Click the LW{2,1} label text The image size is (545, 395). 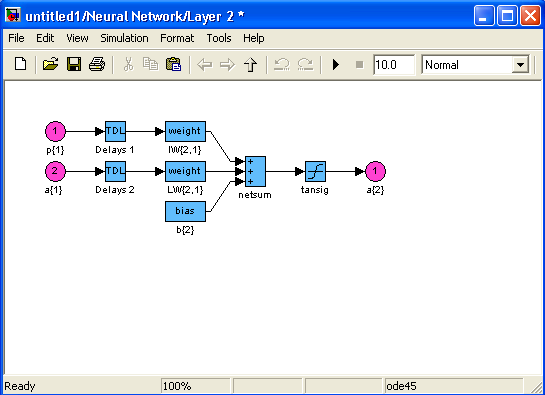pyautogui.click(x=185, y=190)
